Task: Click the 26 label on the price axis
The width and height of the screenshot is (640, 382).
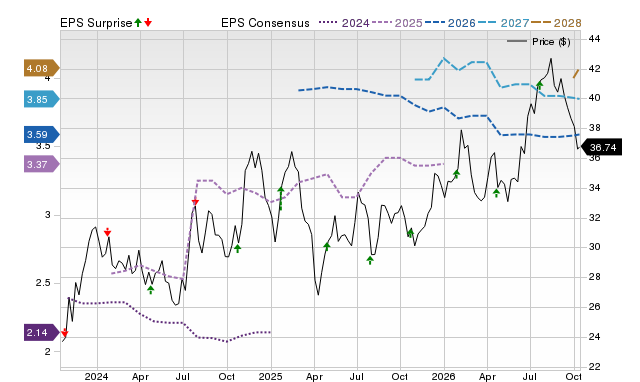Action: click(594, 306)
